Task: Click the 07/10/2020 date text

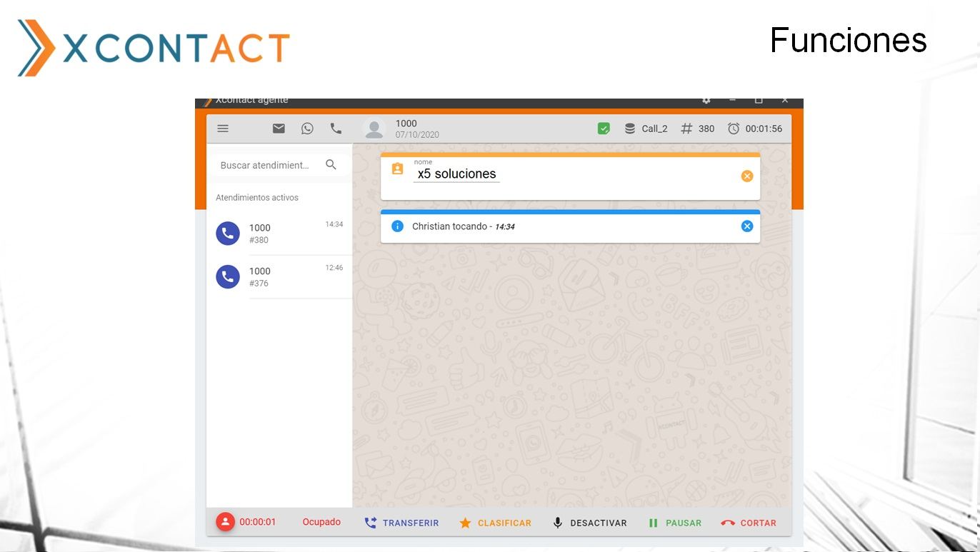Action: coord(417,134)
